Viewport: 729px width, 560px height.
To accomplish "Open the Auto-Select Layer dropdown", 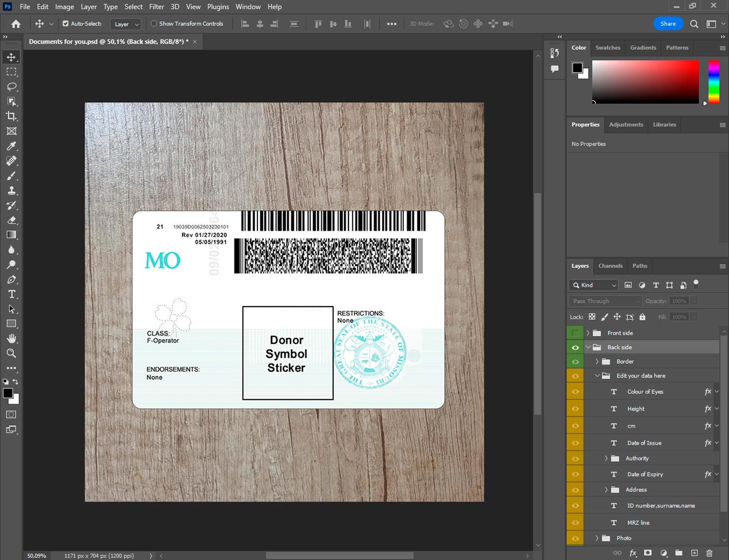I will click(x=126, y=24).
